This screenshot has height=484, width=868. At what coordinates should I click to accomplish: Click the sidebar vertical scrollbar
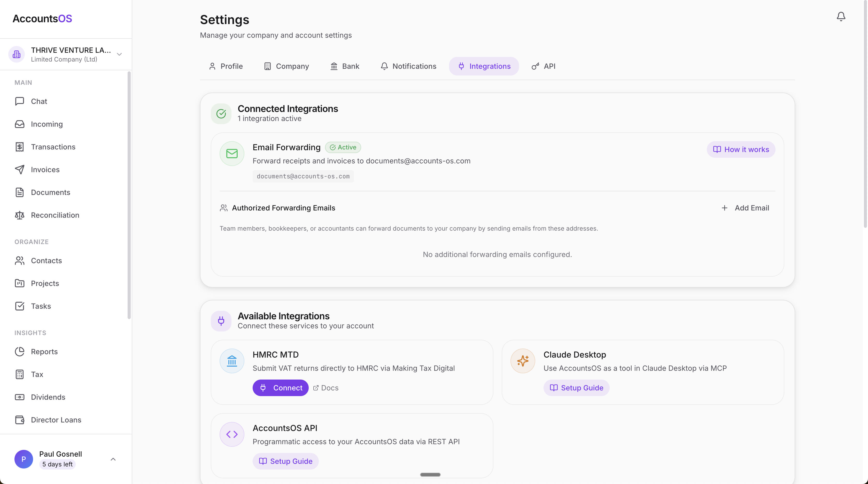[129, 195]
